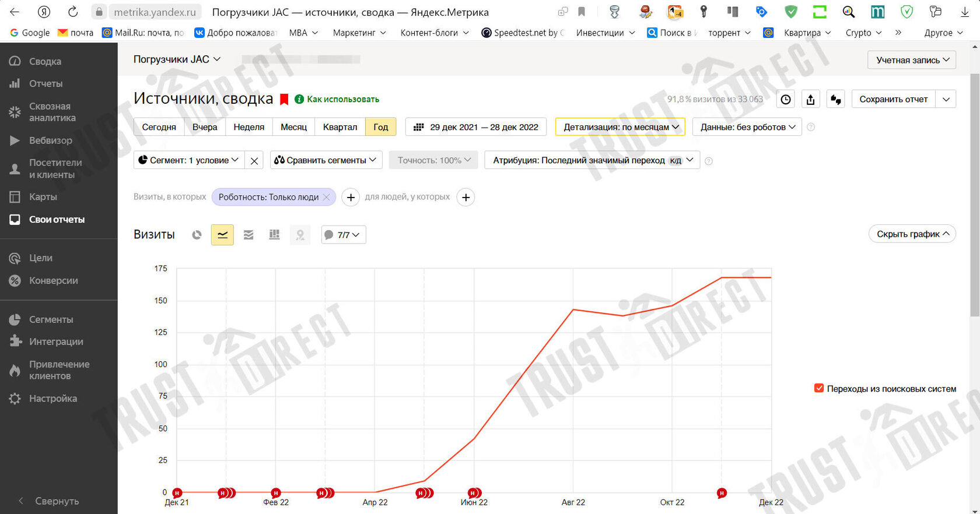Select the Вчера period
980x514 pixels.
click(205, 127)
